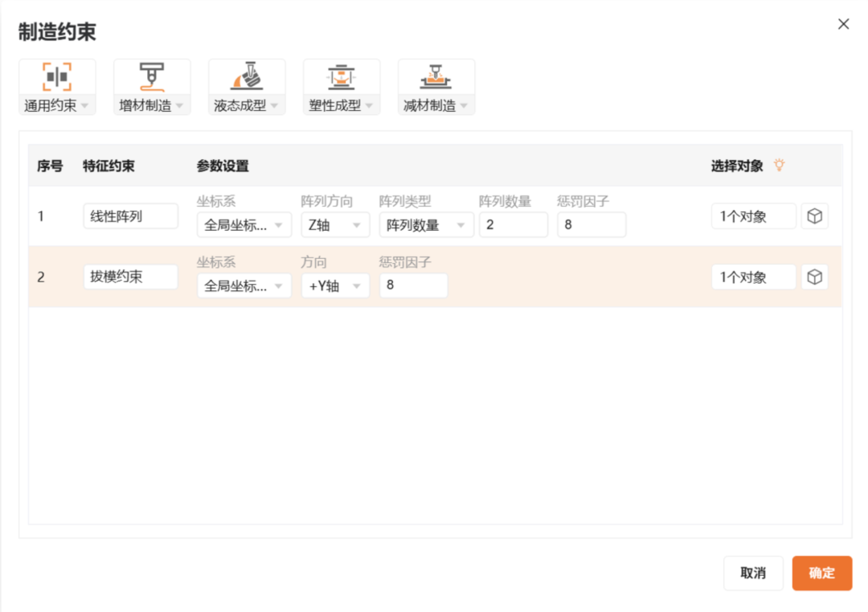Screen dimensions: 868x612
Task: Click the 惩罚因子 input field in the 线性阵列 row
Action: [x=592, y=225]
